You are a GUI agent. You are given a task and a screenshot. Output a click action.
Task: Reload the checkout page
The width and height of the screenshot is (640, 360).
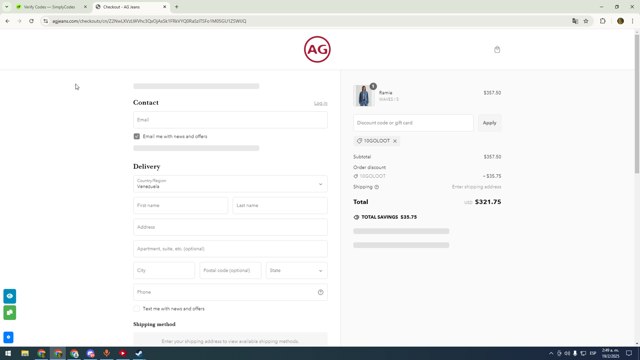pyautogui.click(x=31, y=21)
